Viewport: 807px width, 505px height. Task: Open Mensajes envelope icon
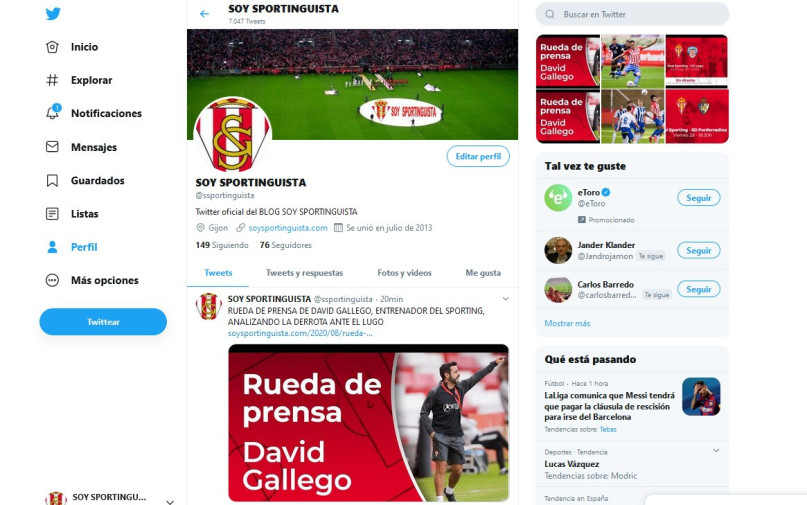(x=52, y=147)
